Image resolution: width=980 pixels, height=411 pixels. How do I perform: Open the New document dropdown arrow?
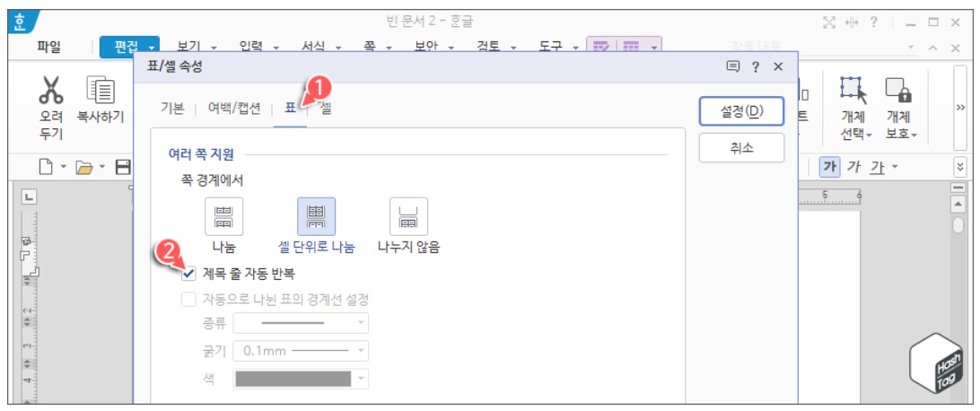tap(63, 168)
